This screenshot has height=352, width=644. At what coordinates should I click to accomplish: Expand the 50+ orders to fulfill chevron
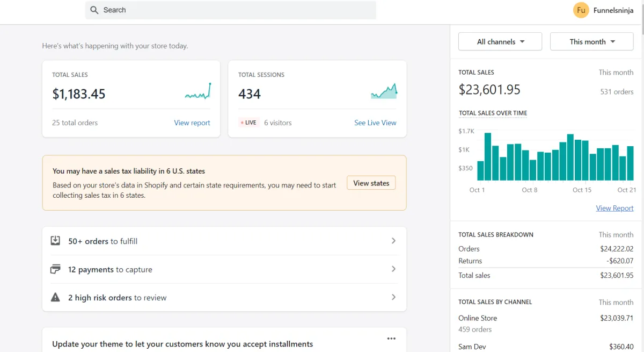pyautogui.click(x=393, y=241)
